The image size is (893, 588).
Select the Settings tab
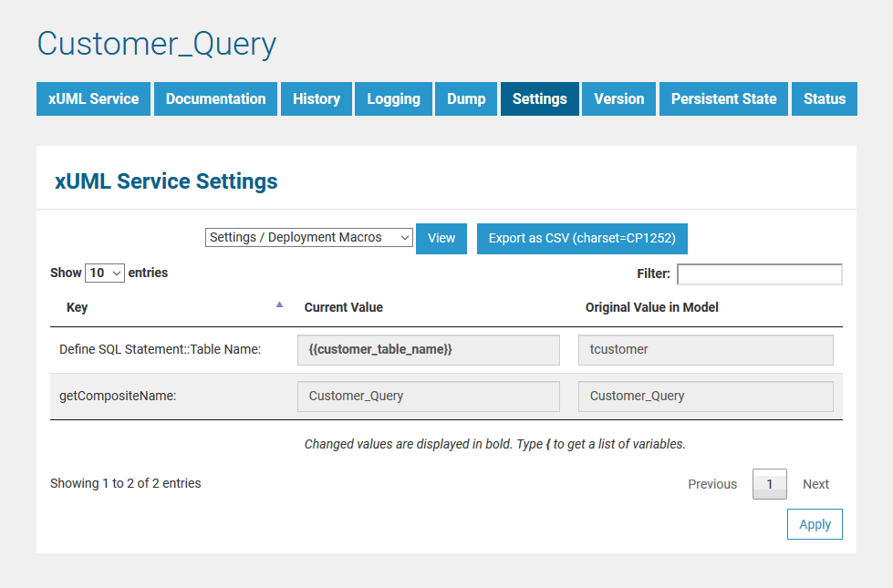[539, 98]
